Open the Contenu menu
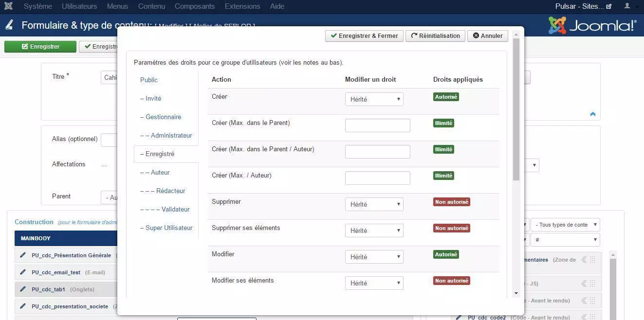644x320 pixels. tap(151, 6)
